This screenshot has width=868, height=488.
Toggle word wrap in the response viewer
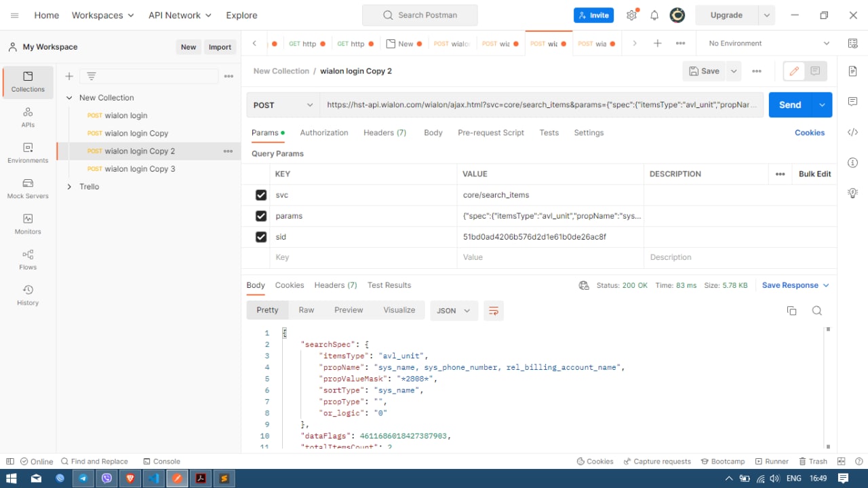coord(494,311)
